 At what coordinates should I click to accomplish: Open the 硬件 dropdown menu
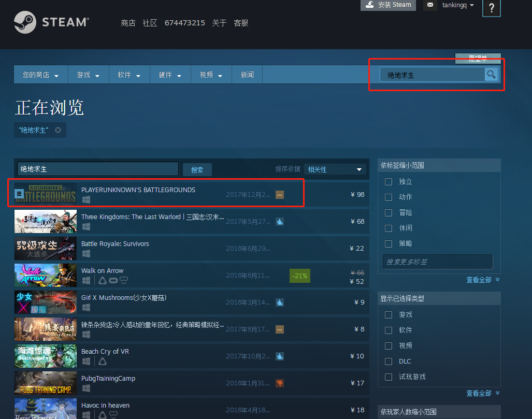tap(170, 75)
